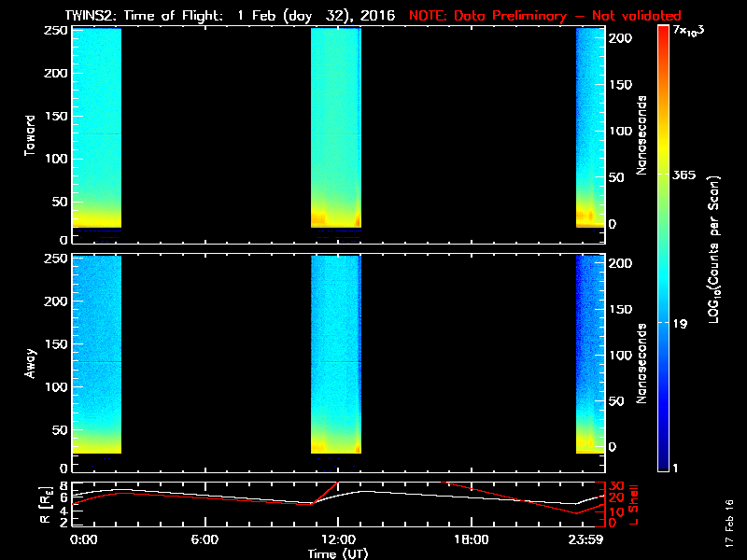The image size is (747, 560).
Task: Click the Toward panel y-axis label
Action: coord(30,133)
